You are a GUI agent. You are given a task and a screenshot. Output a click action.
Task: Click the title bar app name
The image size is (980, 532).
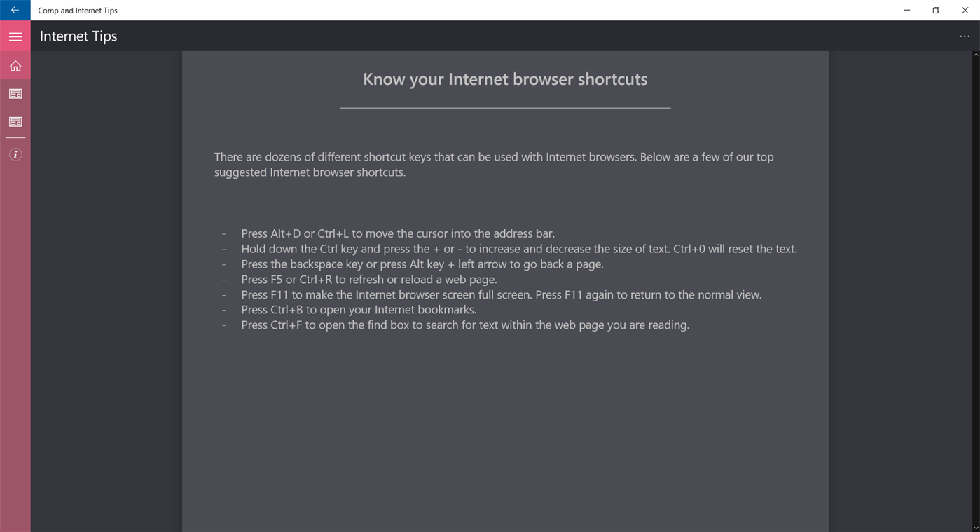point(77,11)
